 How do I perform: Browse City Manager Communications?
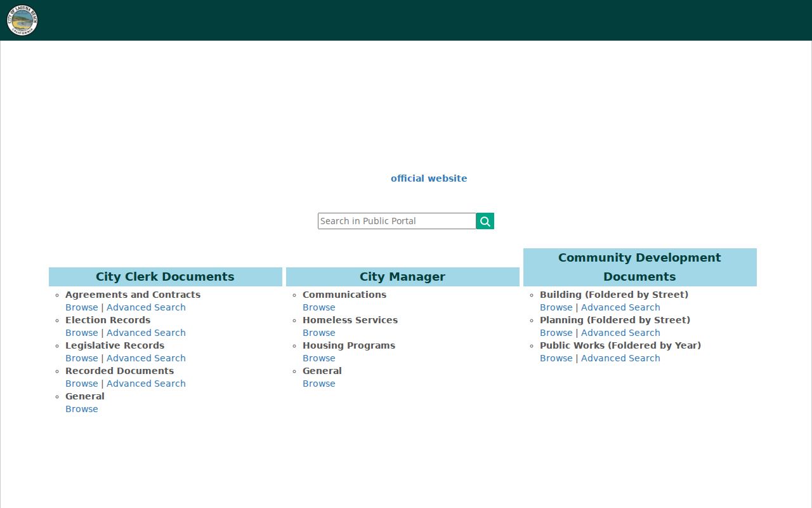click(x=319, y=307)
